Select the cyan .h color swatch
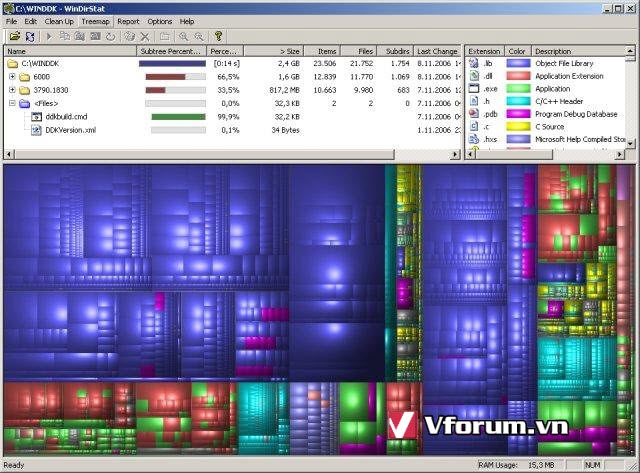The width and height of the screenshot is (640, 473). click(518, 101)
